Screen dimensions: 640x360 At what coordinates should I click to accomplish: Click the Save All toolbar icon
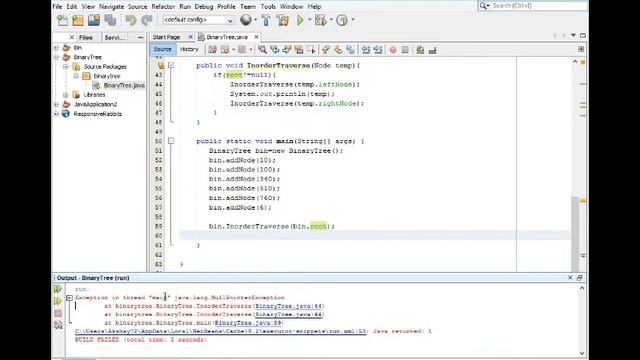pos(110,20)
